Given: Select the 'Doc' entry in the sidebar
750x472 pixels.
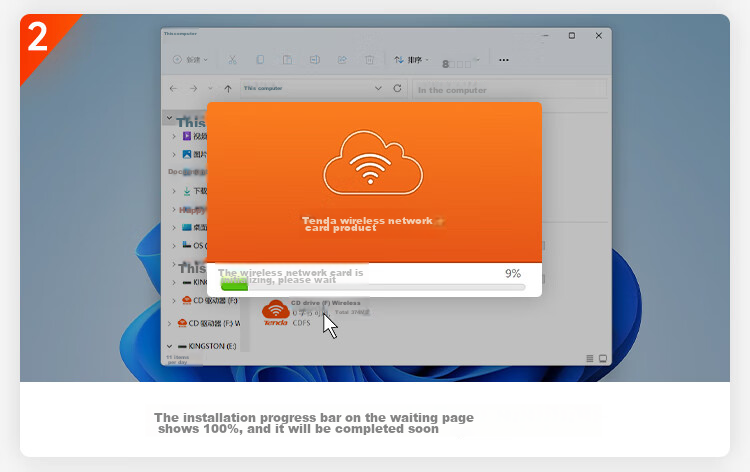Looking at the screenshot, I should [x=187, y=172].
